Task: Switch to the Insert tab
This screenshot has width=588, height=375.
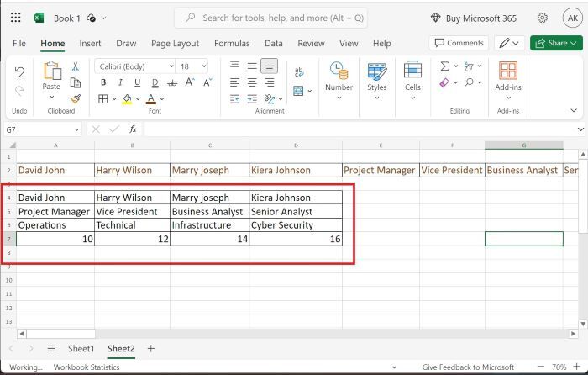Action: coord(90,43)
